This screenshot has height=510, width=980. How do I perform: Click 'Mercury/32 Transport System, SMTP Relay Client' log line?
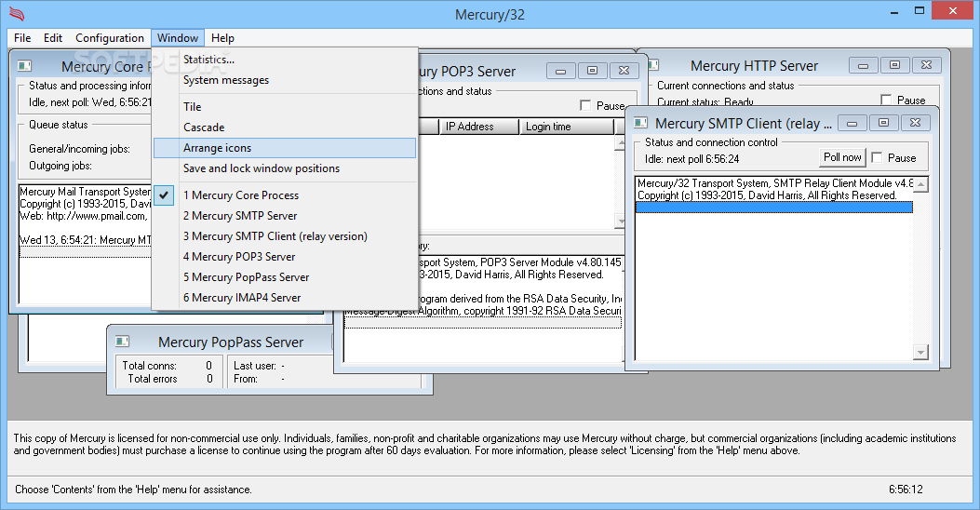tap(774, 183)
